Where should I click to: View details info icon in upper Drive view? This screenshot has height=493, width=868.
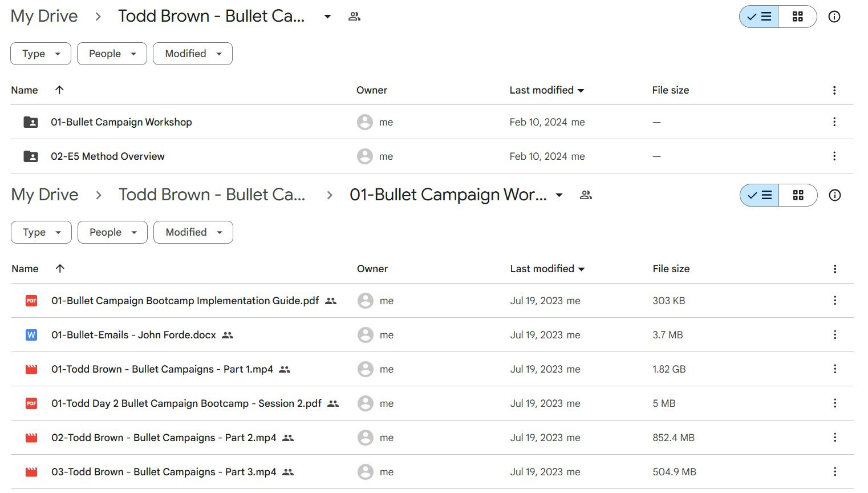(x=834, y=17)
